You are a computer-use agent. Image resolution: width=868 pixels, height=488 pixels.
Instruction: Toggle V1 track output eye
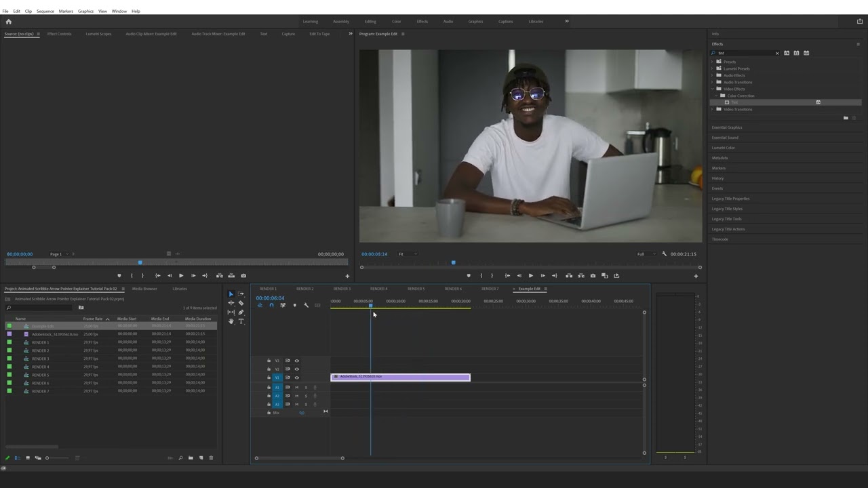pyautogui.click(x=296, y=378)
